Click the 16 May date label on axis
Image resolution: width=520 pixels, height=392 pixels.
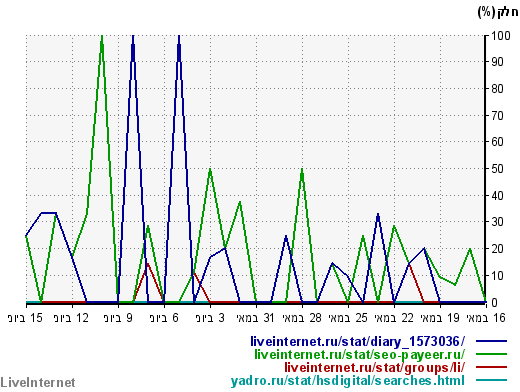[x=486, y=318]
